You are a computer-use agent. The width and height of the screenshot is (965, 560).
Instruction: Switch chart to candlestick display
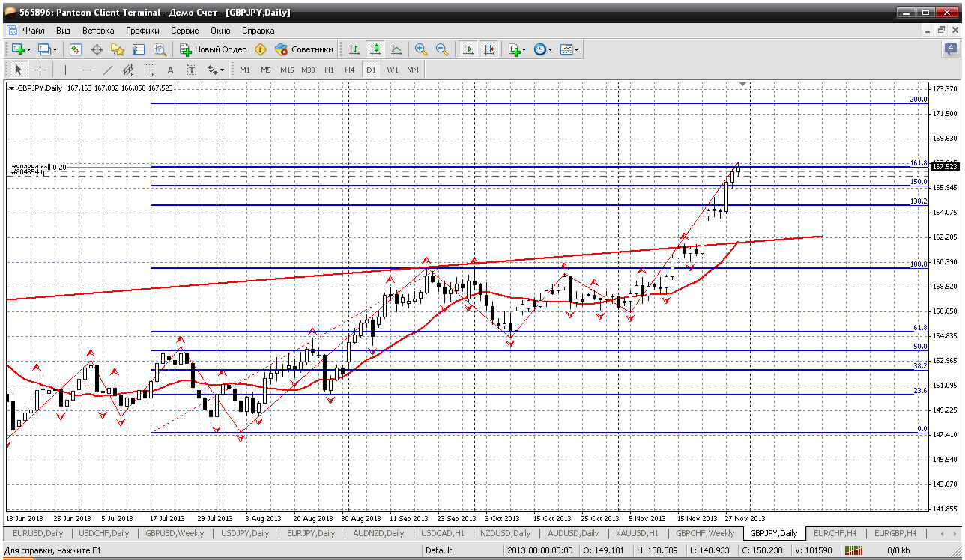coord(375,49)
